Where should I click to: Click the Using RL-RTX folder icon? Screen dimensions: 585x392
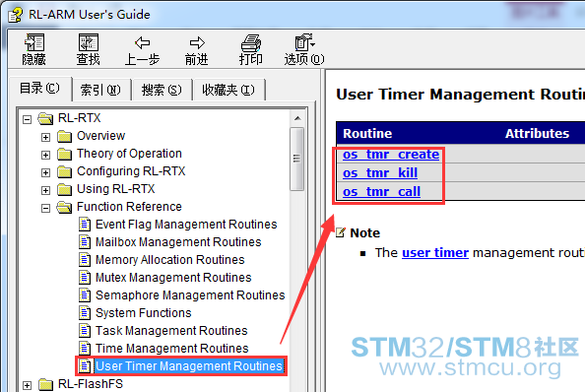coord(64,189)
